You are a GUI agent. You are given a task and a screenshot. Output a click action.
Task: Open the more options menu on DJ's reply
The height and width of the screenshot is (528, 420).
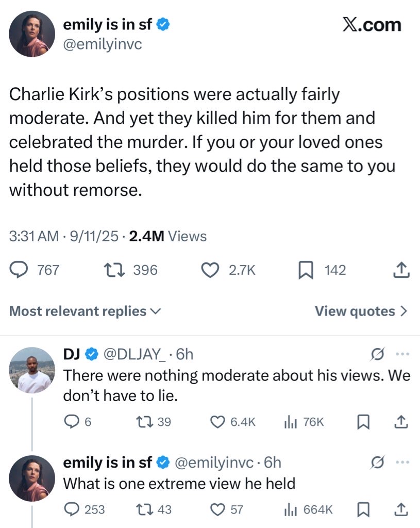coord(401,354)
